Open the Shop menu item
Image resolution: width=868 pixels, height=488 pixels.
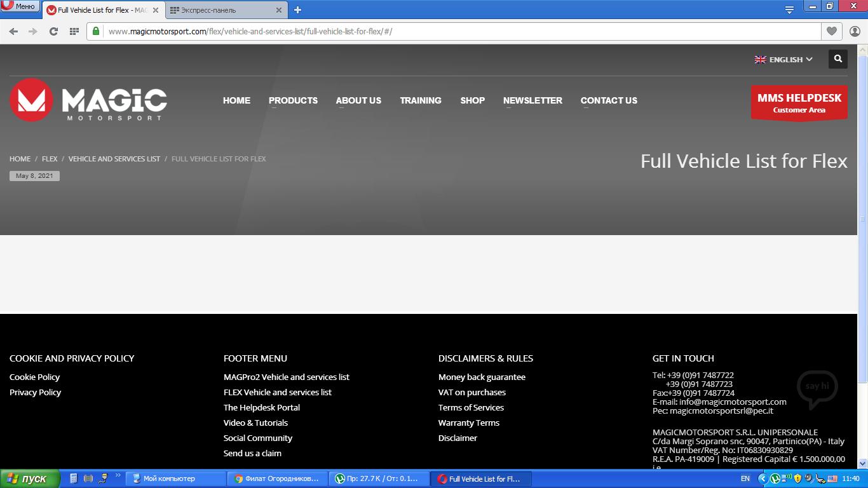(472, 100)
